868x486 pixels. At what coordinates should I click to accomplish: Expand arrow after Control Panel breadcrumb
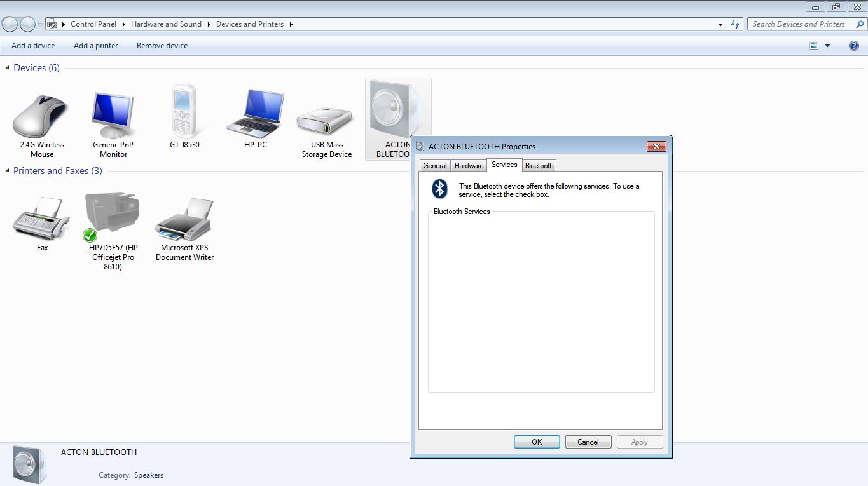coord(124,24)
